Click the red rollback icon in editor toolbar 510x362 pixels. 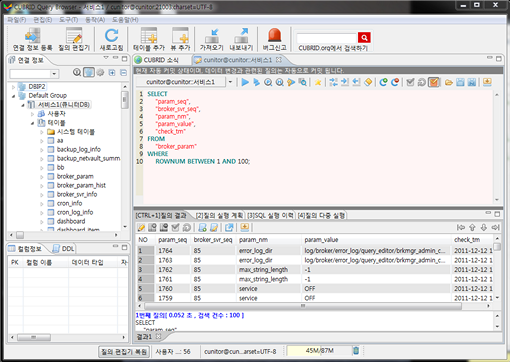pos(395,82)
